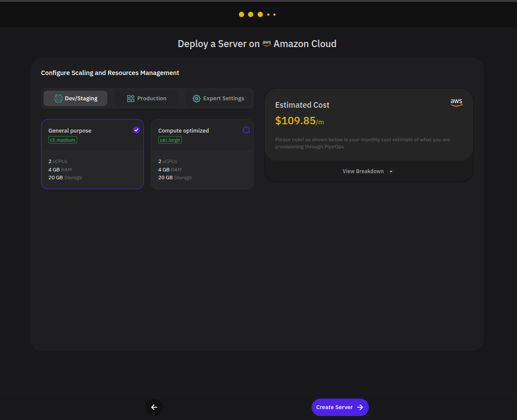Click 20 GB Storage in Compute optimized card
The width and height of the screenshot is (517, 420).
point(175,178)
